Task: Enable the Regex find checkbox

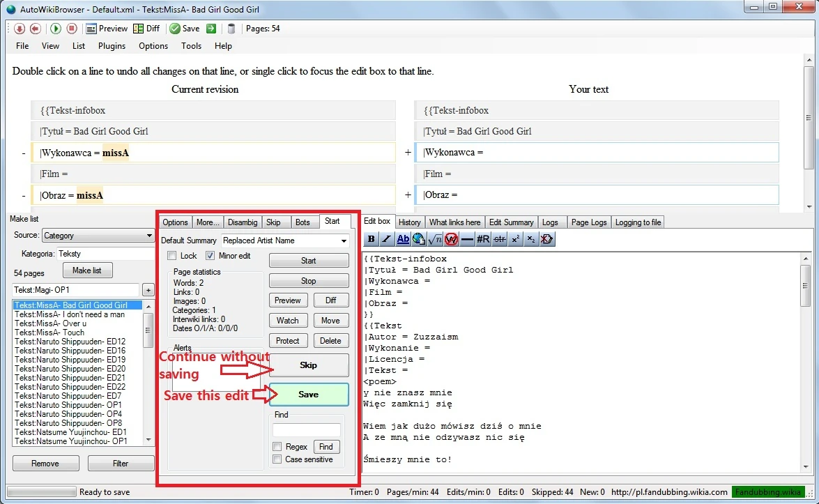Action: pos(277,447)
